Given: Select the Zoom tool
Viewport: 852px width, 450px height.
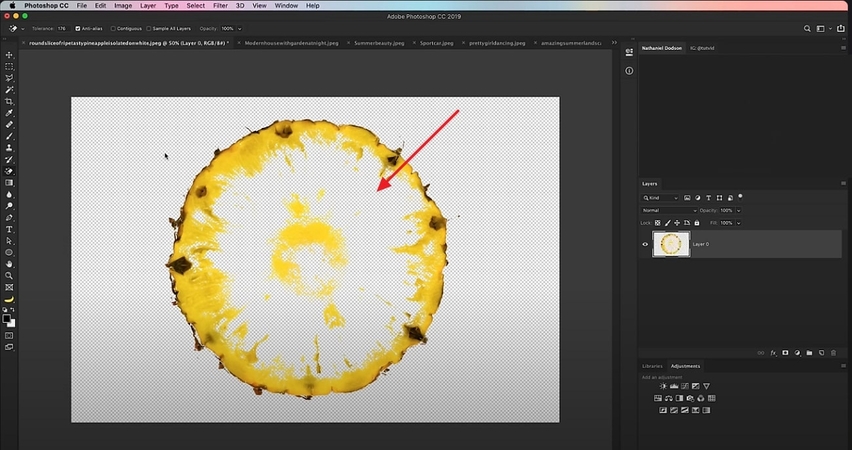Looking at the screenshot, I should 9,276.
